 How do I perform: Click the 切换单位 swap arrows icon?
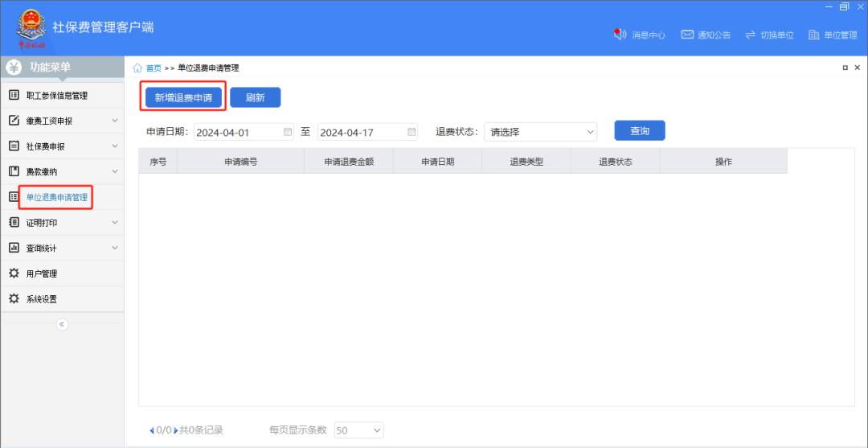(x=751, y=35)
